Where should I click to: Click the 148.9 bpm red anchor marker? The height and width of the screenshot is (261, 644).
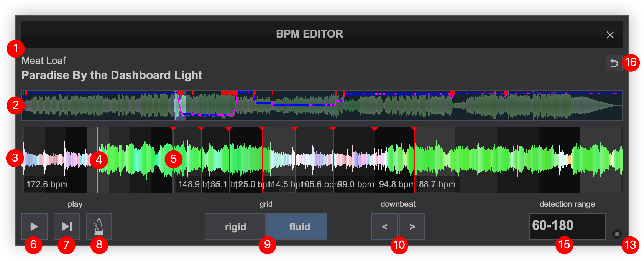pyautogui.click(x=173, y=129)
